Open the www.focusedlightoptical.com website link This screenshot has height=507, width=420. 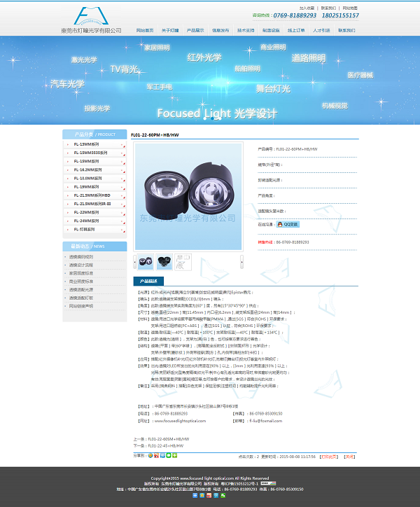(x=179, y=422)
